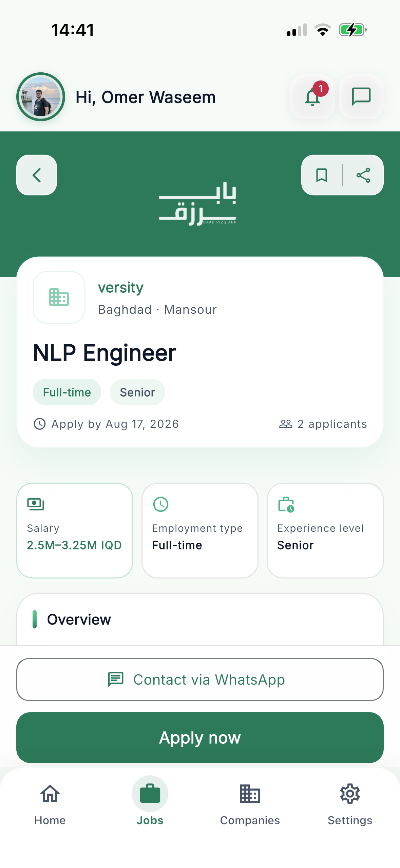Select the Senior tag chip
400x868 pixels.
pyautogui.click(x=137, y=392)
